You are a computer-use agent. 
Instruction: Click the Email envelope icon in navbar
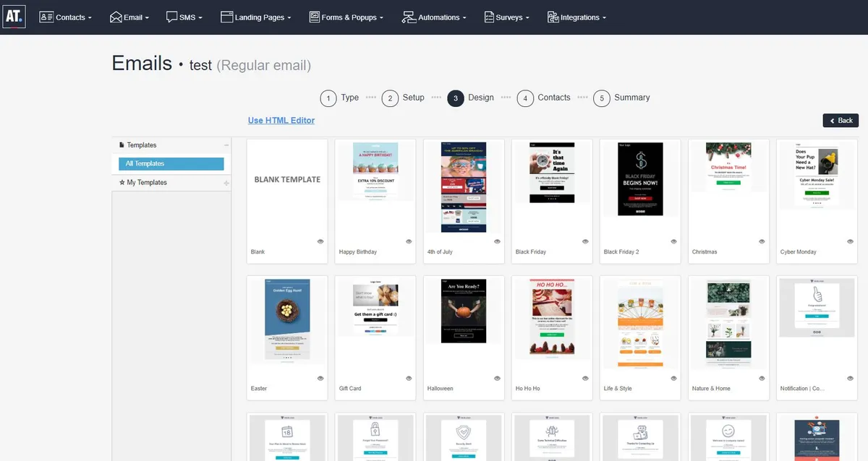click(x=116, y=17)
